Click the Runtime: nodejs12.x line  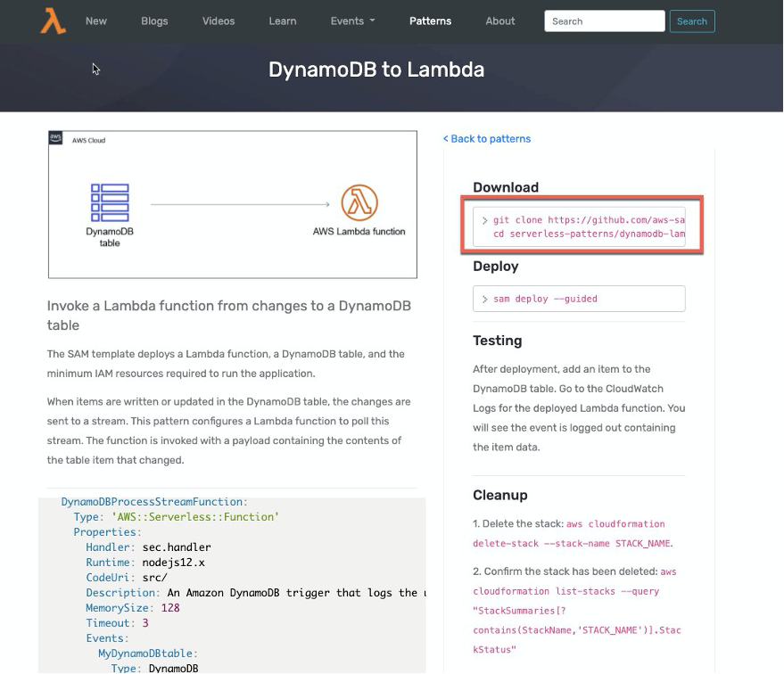pyautogui.click(x=145, y=562)
